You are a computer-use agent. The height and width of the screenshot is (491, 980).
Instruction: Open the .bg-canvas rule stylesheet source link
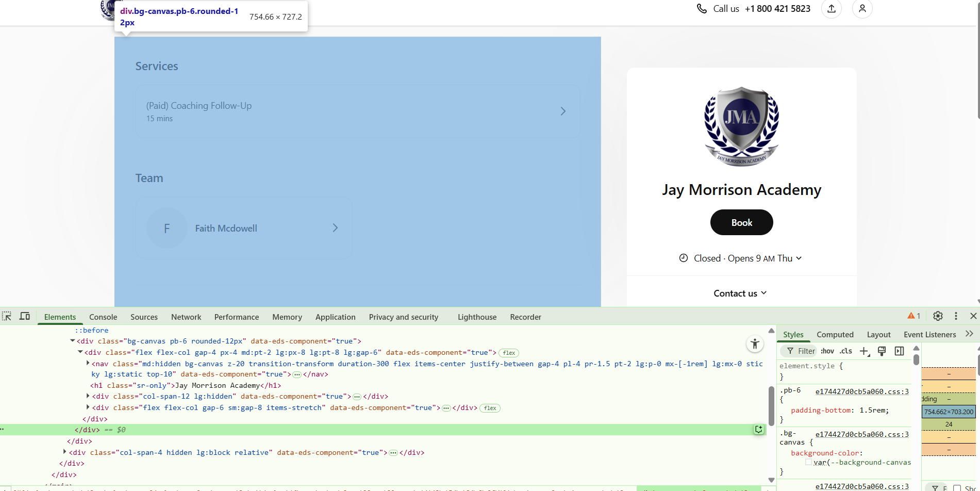(862, 434)
